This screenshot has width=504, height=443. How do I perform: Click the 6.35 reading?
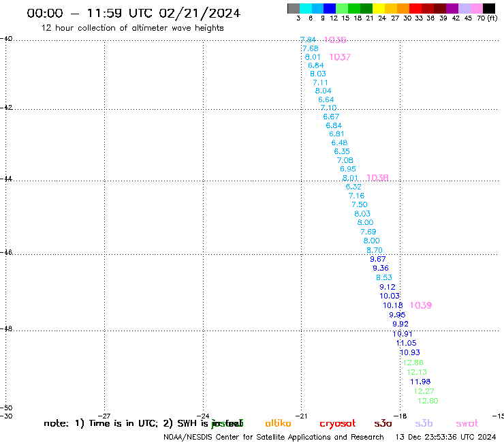pos(342,151)
